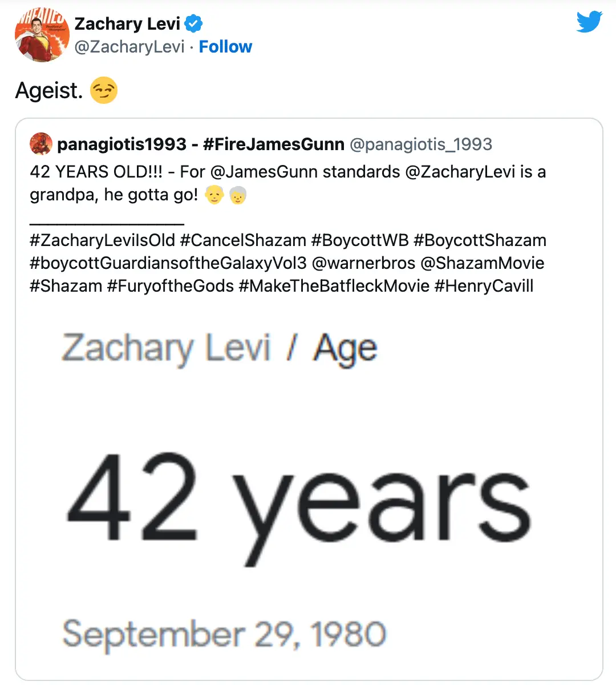Screen dimensions: 616x685
Task: Select the @ZacharyLevi handle under the name
Action: 131,47
